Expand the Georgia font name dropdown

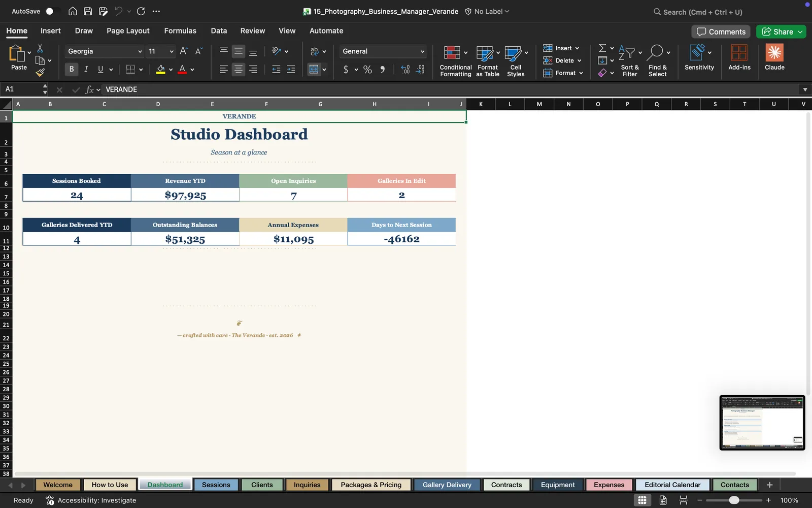[x=140, y=51]
